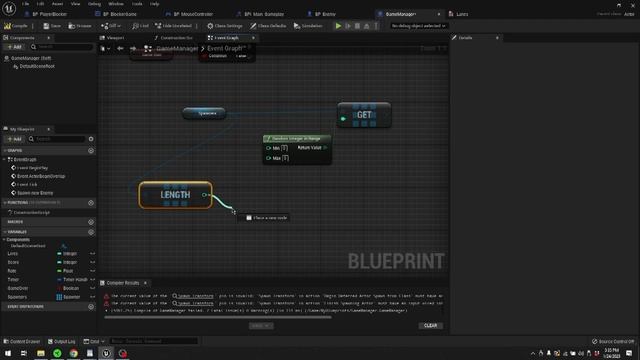Image resolution: width=640 pixels, height=360 pixels.
Task: Click Source Control Off in status bar
Action: [613, 341]
